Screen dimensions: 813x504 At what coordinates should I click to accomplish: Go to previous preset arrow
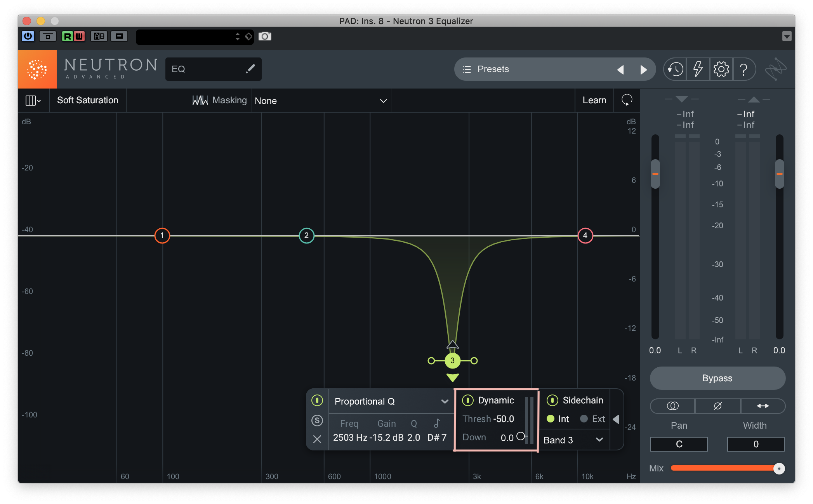[x=620, y=70]
